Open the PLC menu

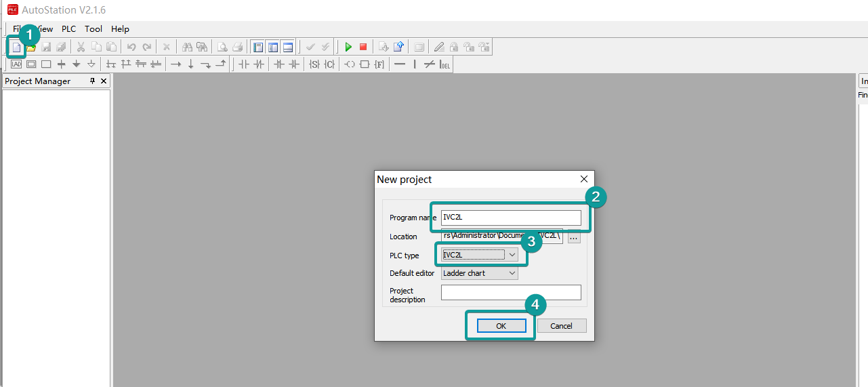coord(68,29)
